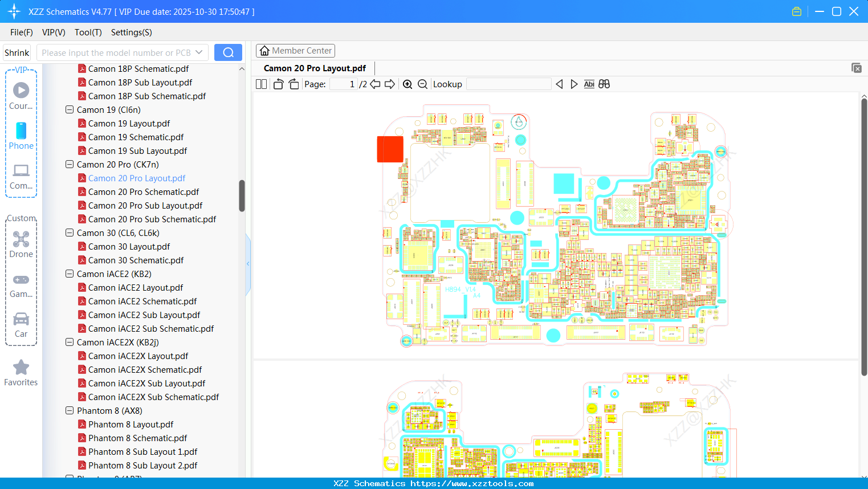Viewport: 868px width, 489px height.
Task: Open Phantom 8 Sub Layout 1.pdf
Action: tap(142, 451)
